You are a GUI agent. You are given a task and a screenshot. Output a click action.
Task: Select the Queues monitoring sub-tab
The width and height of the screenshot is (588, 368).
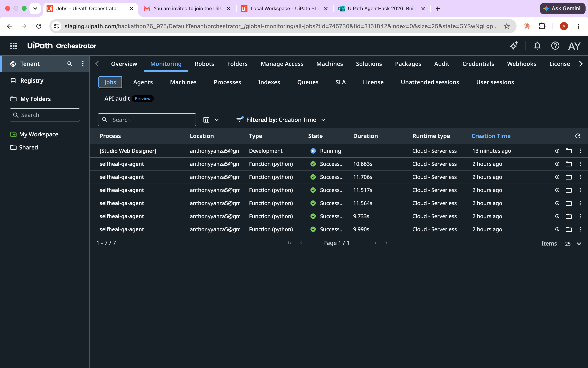pyautogui.click(x=308, y=82)
